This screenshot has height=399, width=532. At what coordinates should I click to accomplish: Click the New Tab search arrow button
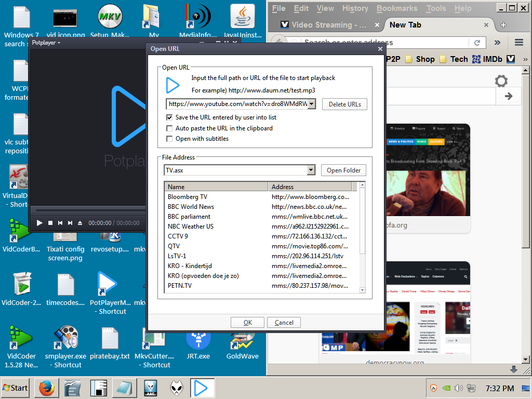coord(508,96)
